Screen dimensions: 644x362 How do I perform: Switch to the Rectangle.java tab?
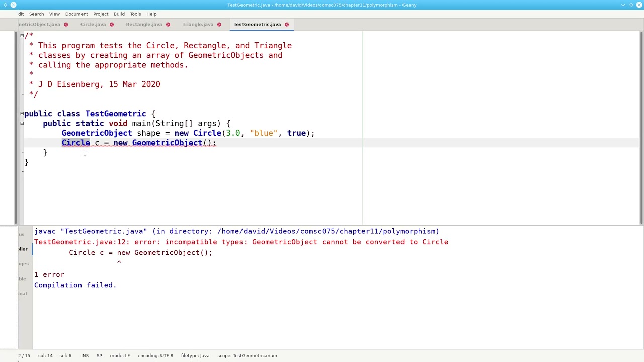click(x=144, y=24)
